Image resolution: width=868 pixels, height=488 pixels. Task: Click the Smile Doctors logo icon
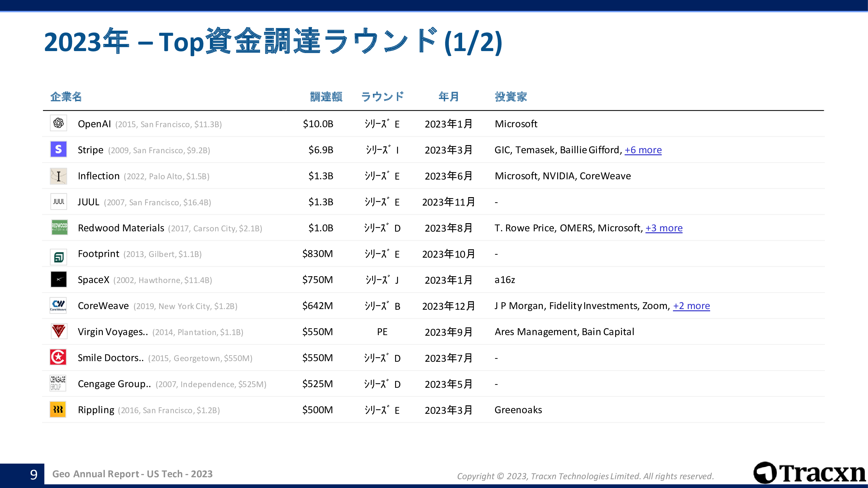[x=58, y=357]
